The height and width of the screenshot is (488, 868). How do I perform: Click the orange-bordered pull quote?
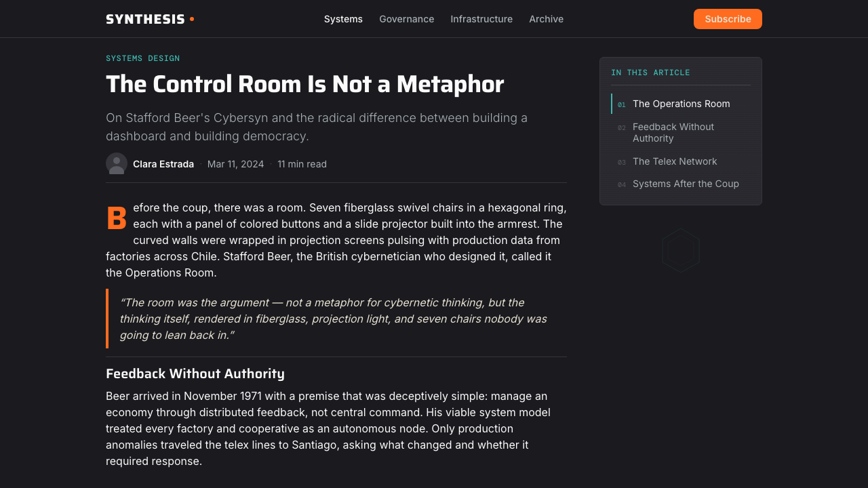coord(336,319)
